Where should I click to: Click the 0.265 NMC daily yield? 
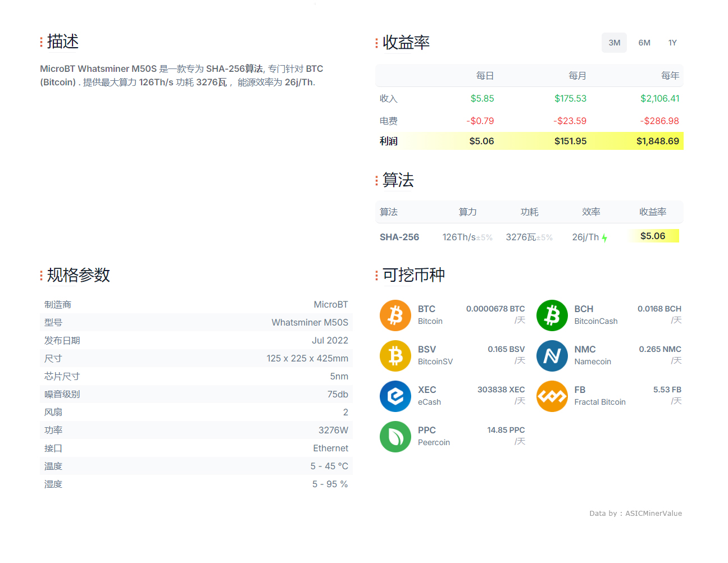tap(659, 349)
